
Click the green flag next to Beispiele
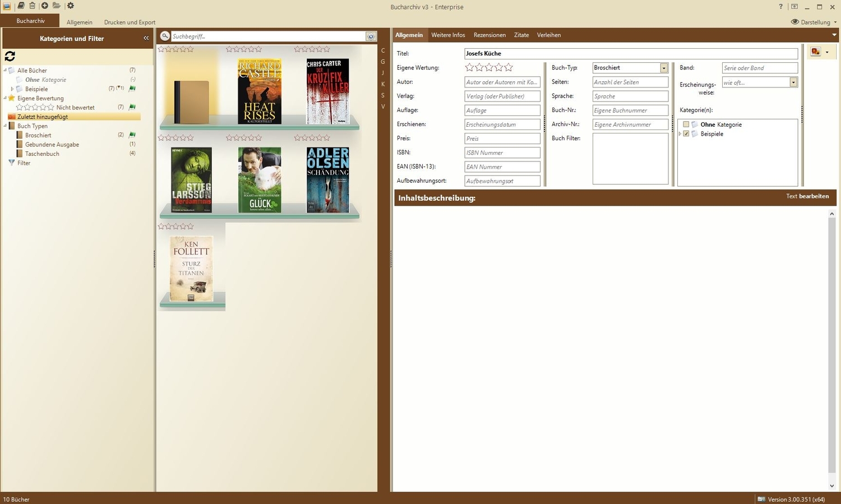pyautogui.click(x=132, y=89)
